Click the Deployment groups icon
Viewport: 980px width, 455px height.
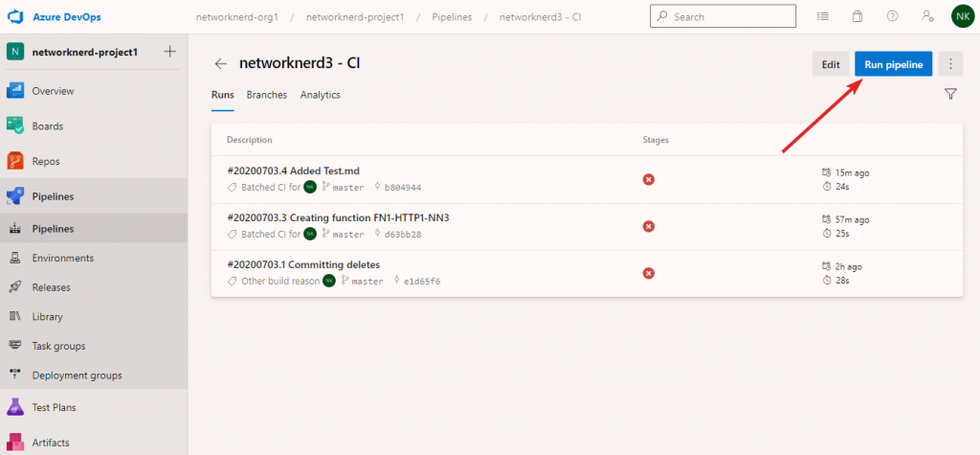[15, 375]
